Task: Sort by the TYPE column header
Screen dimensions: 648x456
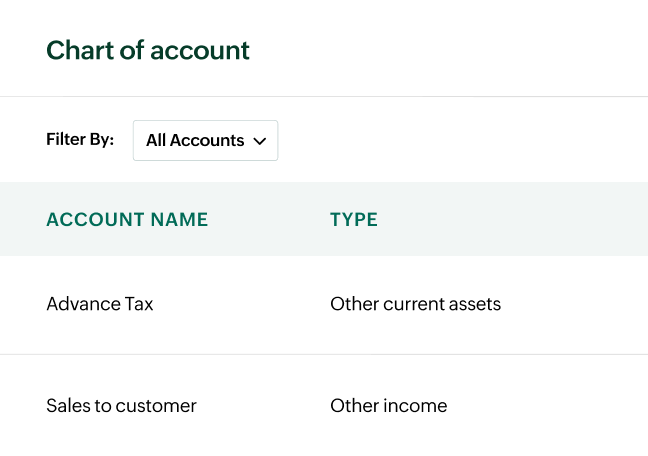Action: click(x=354, y=220)
